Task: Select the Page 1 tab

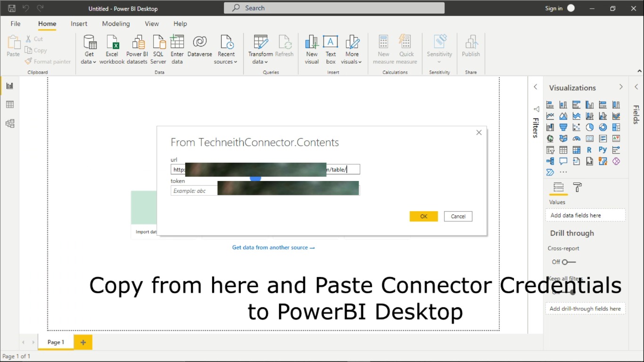Action: [56, 342]
